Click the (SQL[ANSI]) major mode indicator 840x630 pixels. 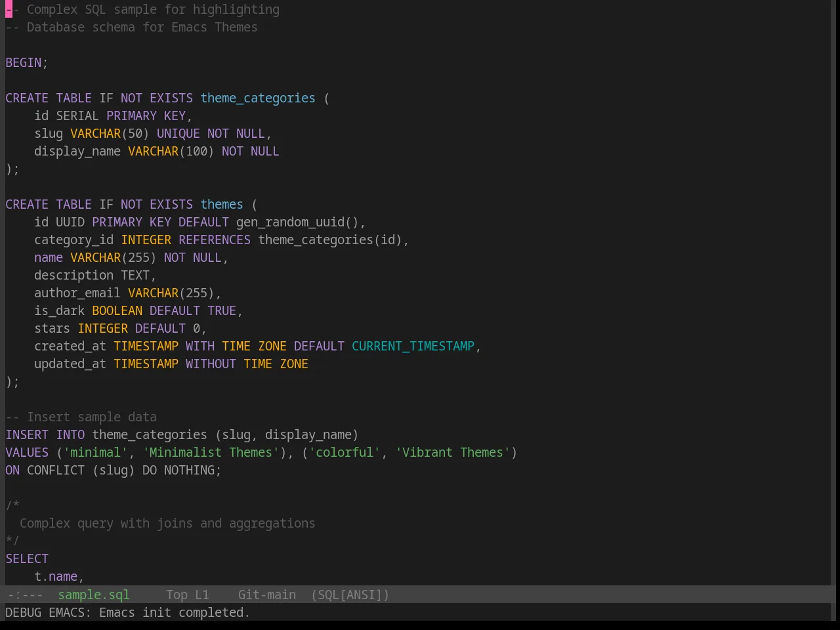tap(350, 595)
